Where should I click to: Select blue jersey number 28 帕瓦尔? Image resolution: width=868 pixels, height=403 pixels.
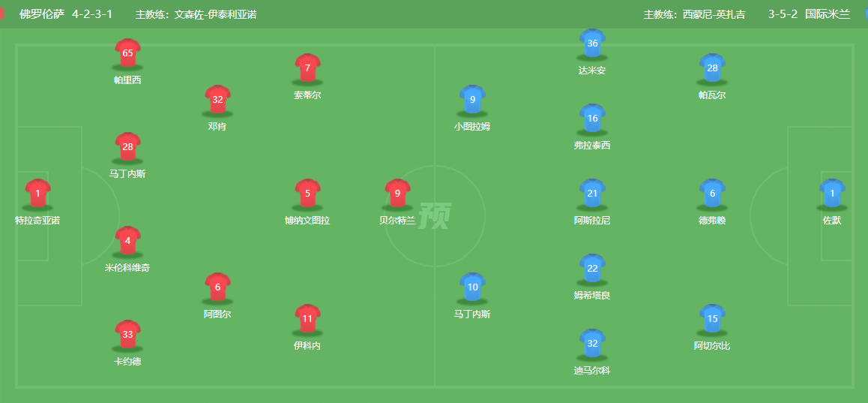tap(712, 68)
